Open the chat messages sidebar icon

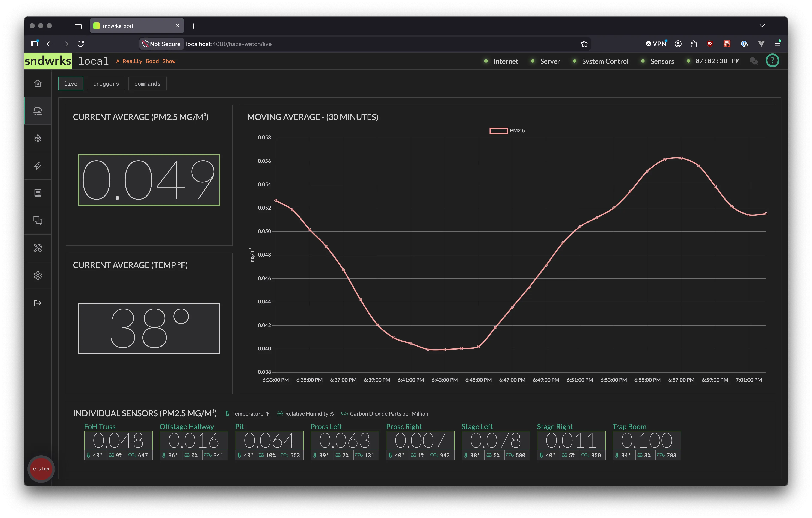coord(38,220)
